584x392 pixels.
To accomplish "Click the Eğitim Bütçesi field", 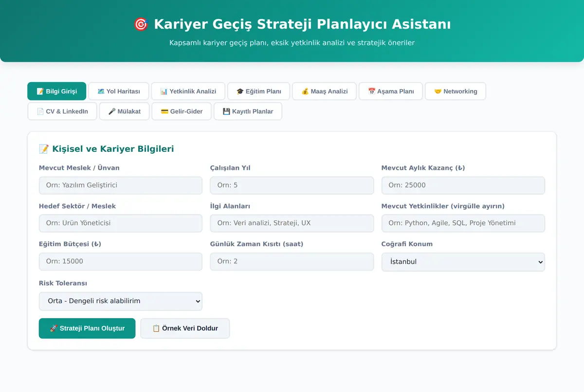I will pos(121,261).
